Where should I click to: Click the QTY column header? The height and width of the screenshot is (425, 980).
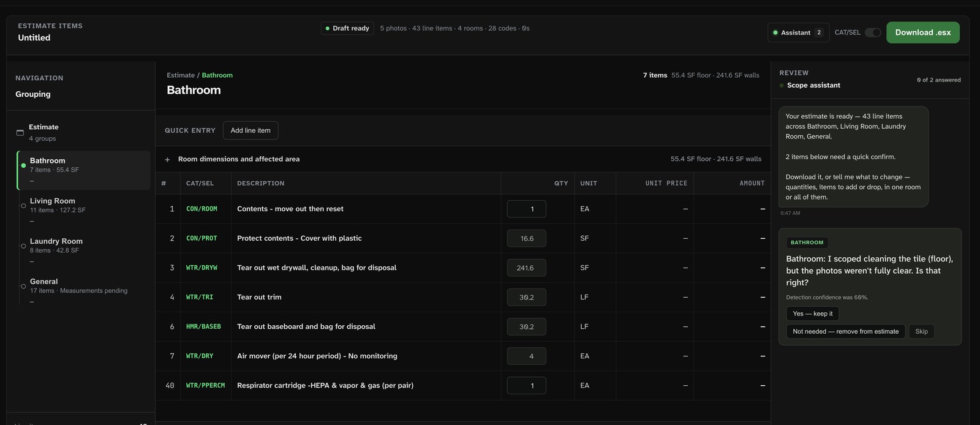(561, 183)
